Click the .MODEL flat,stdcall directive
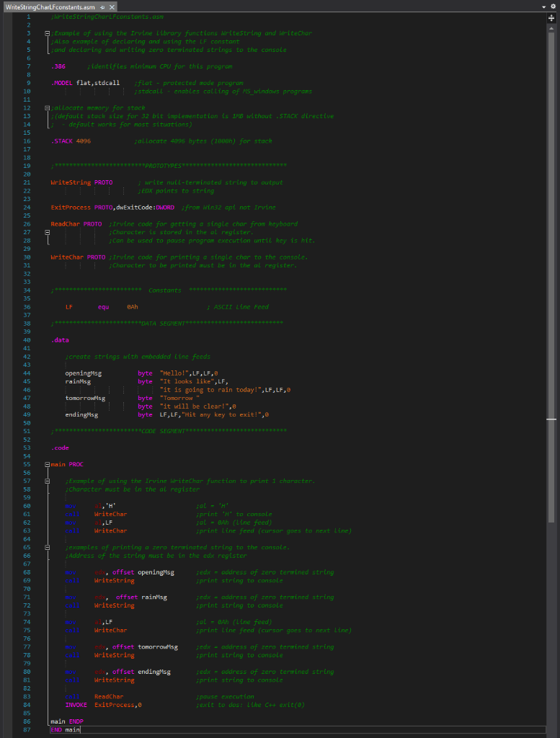Image resolution: width=560 pixels, height=738 pixels. [85, 83]
